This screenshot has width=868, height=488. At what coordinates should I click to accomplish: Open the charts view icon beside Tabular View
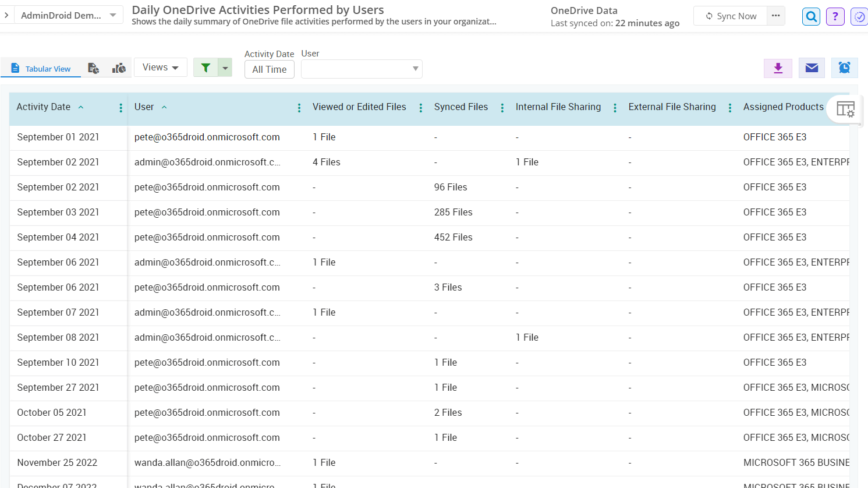coord(118,68)
